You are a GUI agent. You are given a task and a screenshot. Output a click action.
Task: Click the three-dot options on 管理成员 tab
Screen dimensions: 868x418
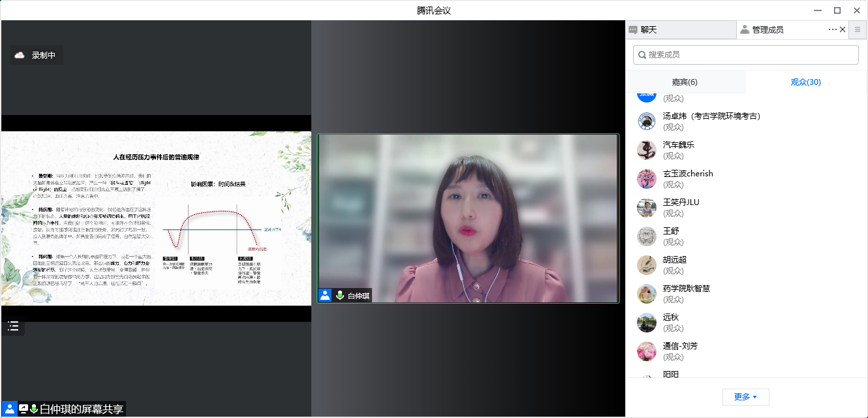[x=832, y=29]
